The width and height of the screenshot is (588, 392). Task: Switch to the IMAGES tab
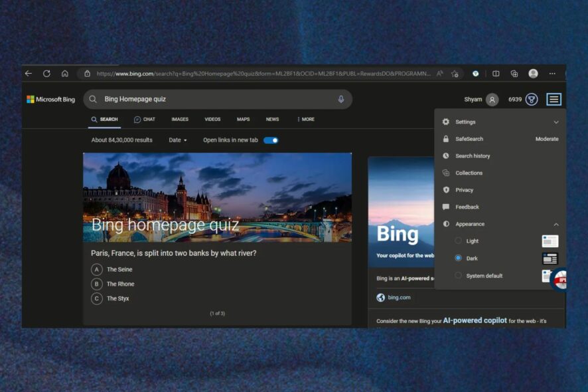pyautogui.click(x=179, y=119)
